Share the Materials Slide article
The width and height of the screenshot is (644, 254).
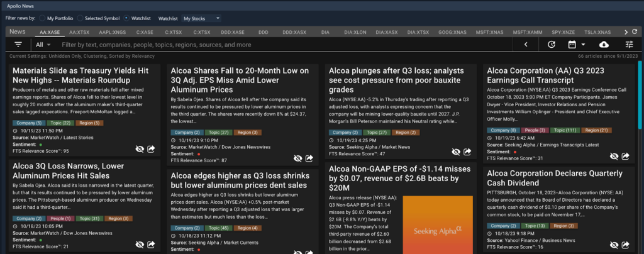151,149
